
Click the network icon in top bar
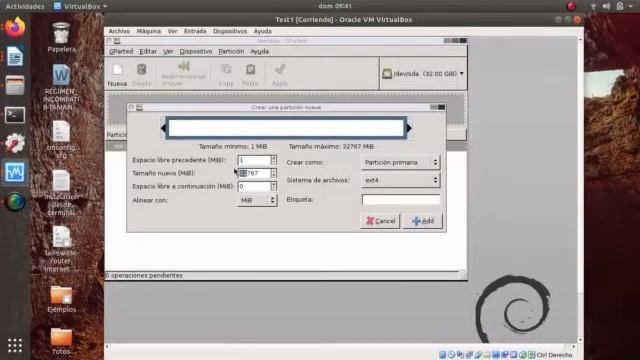593,6
